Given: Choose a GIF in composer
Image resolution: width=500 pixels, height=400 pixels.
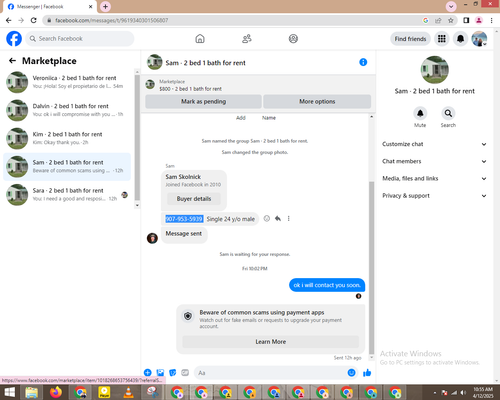Looking at the screenshot, I should coord(185,373).
